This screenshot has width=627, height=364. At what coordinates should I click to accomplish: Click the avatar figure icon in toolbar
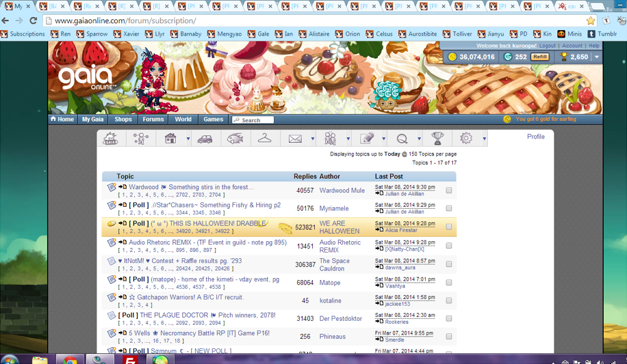(140, 138)
